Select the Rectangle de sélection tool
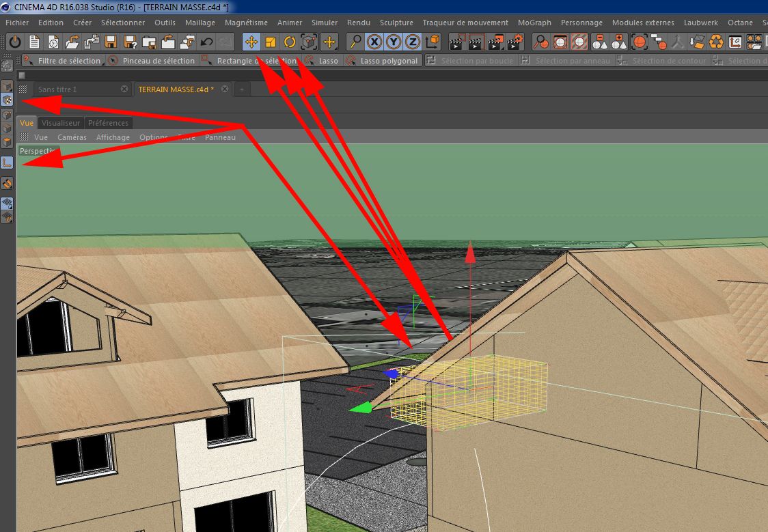The width and height of the screenshot is (768, 532). (x=250, y=61)
